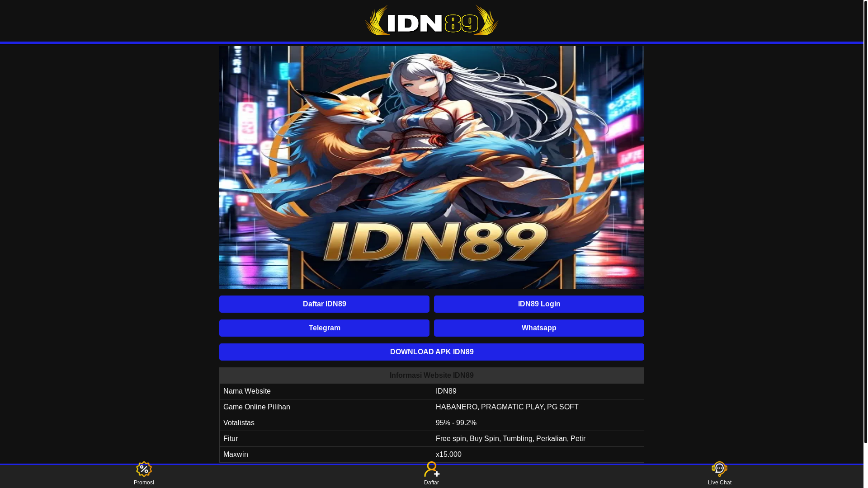Open the Whatsapp contact button
Image resolution: width=868 pixels, height=488 pixels.
pos(539,328)
